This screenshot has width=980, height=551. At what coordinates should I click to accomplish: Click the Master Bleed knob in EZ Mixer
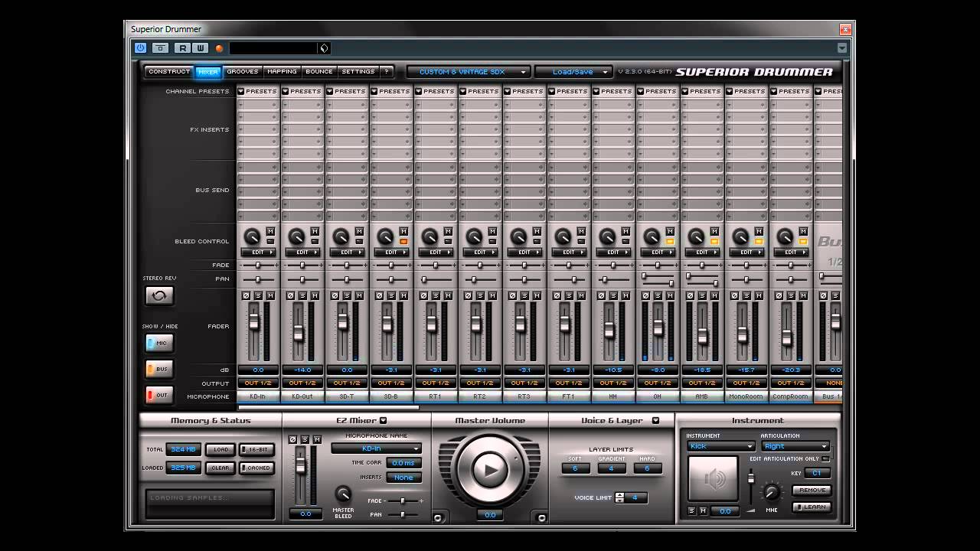pyautogui.click(x=343, y=494)
